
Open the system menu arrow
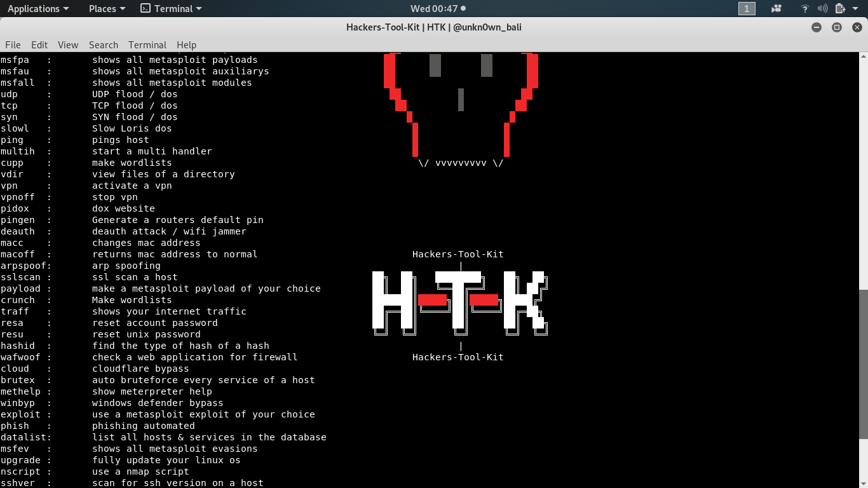(857, 8)
